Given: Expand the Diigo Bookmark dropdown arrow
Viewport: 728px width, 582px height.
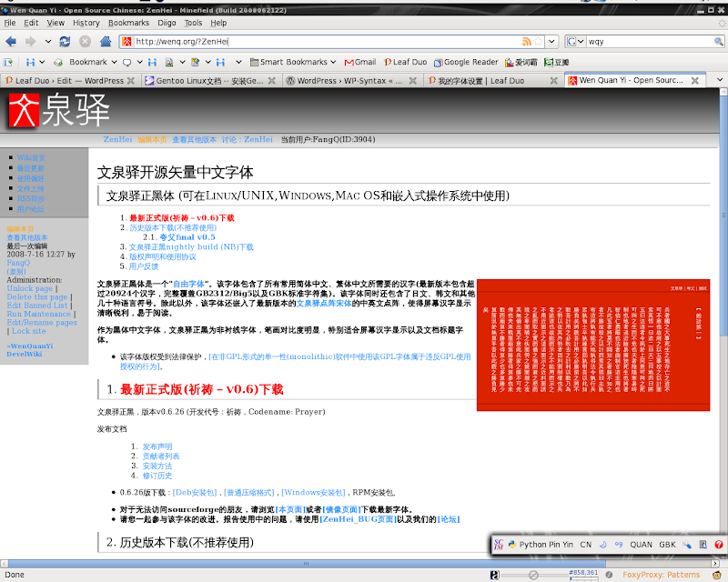Looking at the screenshot, I should coord(115,62).
